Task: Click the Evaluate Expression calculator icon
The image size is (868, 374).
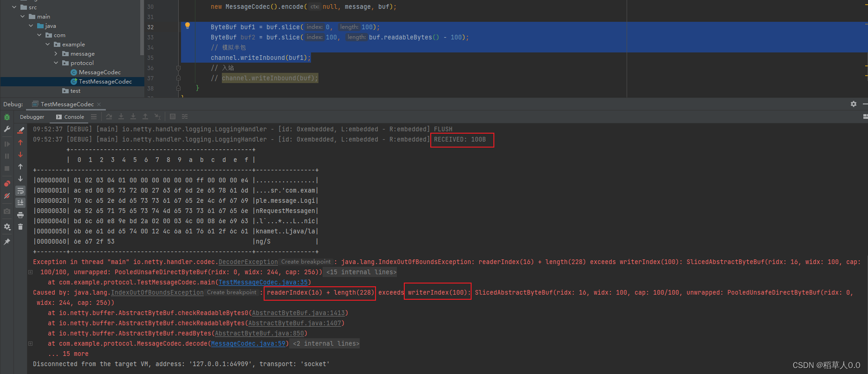Action: coord(173,116)
